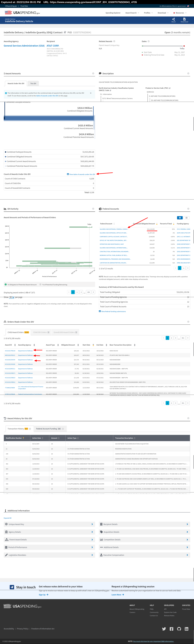The image size is (194, 644).
Task: Click View table of awards under this IDV
Action: (81, 174)
